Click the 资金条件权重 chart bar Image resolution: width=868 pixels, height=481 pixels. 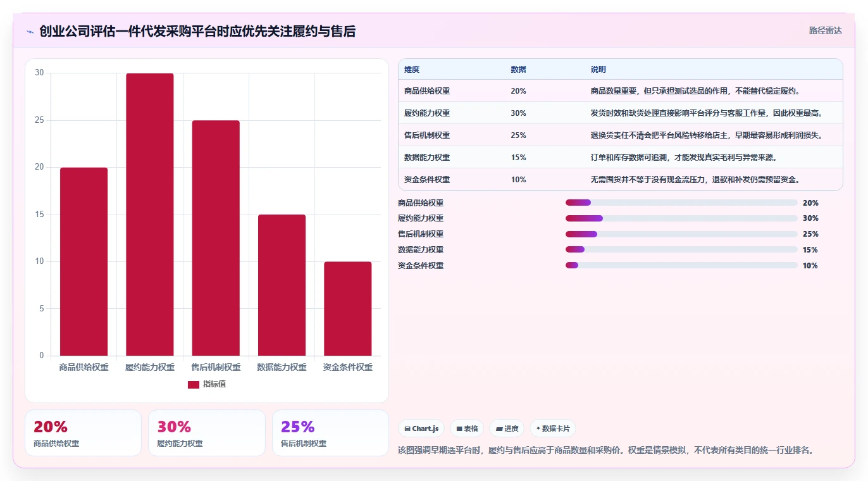point(348,308)
